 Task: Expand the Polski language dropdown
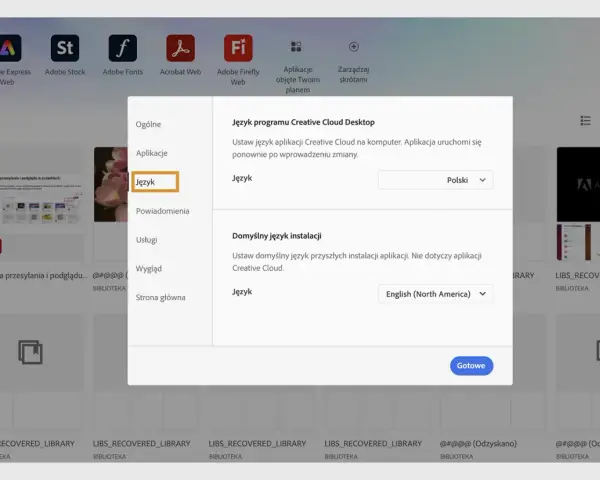click(435, 180)
